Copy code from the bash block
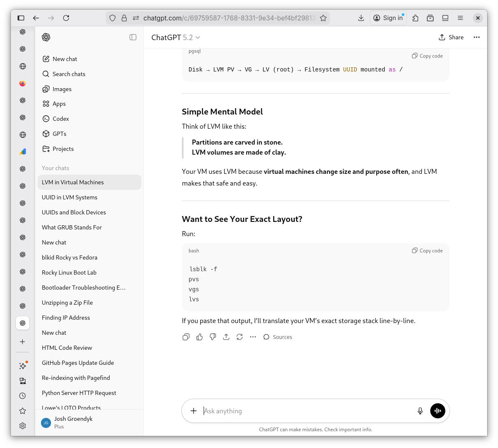Viewport: 498px width, 448px height. click(x=427, y=251)
